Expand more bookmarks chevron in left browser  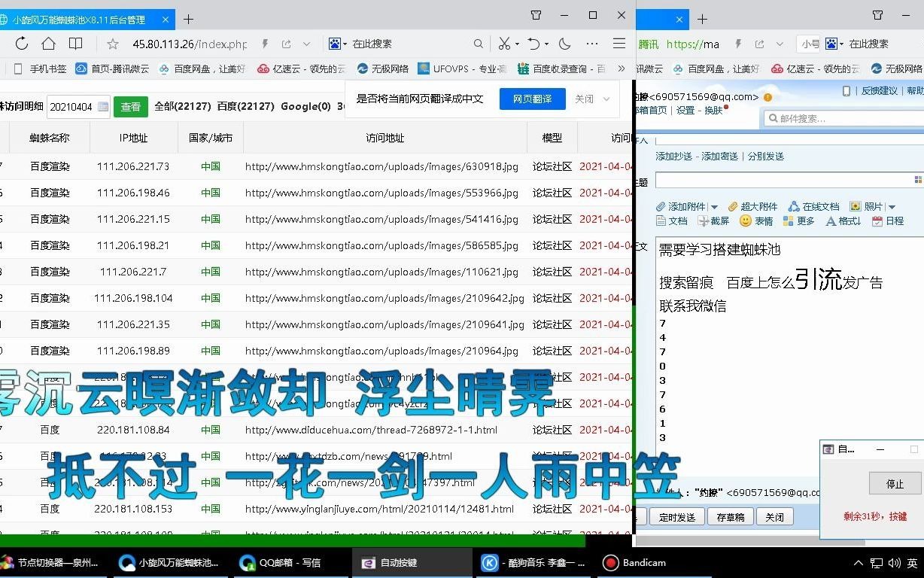pyautogui.click(x=621, y=68)
